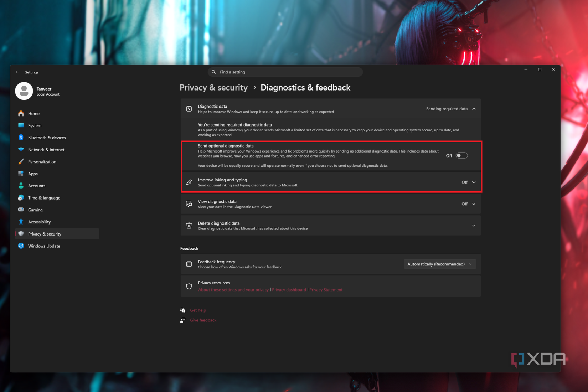Open the Bluetooth & devices sidebar icon
Image resolution: width=588 pixels, height=392 pixels.
click(21, 138)
